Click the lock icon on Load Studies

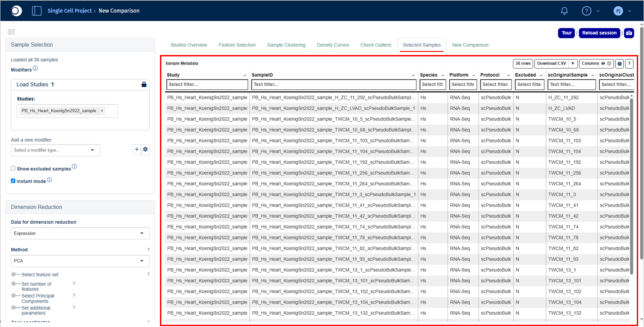pos(144,84)
